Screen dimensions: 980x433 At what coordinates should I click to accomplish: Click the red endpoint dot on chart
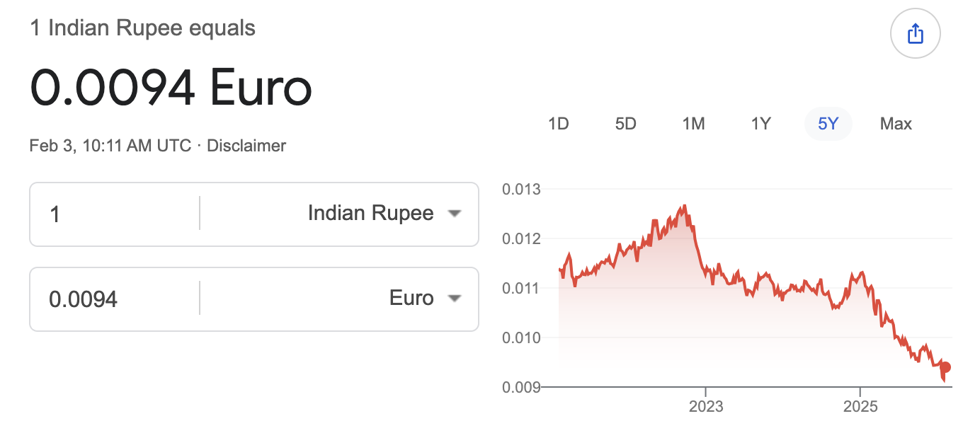[945, 367]
